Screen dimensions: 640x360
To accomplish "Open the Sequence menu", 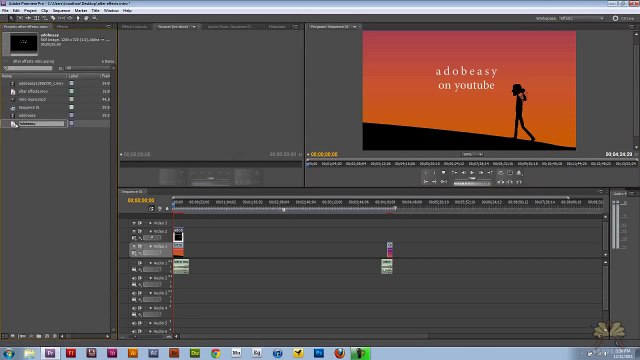I will coord(61,11).
